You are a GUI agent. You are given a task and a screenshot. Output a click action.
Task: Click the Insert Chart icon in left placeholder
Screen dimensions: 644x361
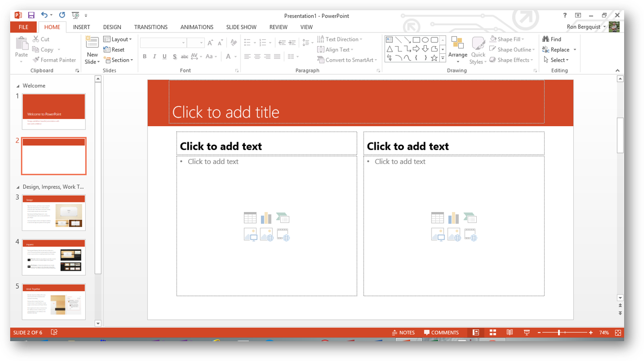[266, 218]
